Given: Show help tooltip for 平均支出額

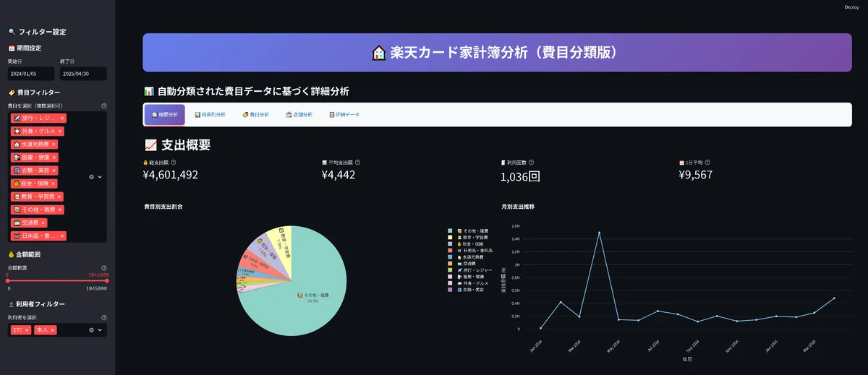Looking at the screenshot, I should pos(357,163).
